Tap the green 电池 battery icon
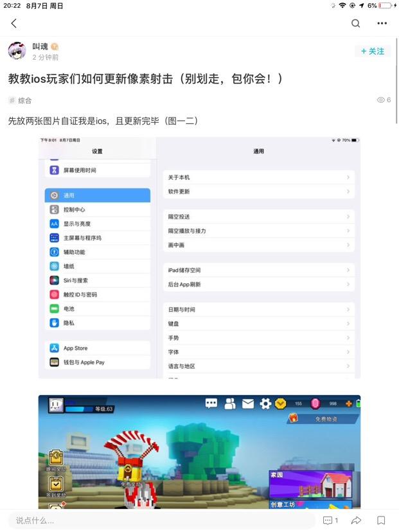Viewport: 399px width, 532px height. [x=54, y=309]
